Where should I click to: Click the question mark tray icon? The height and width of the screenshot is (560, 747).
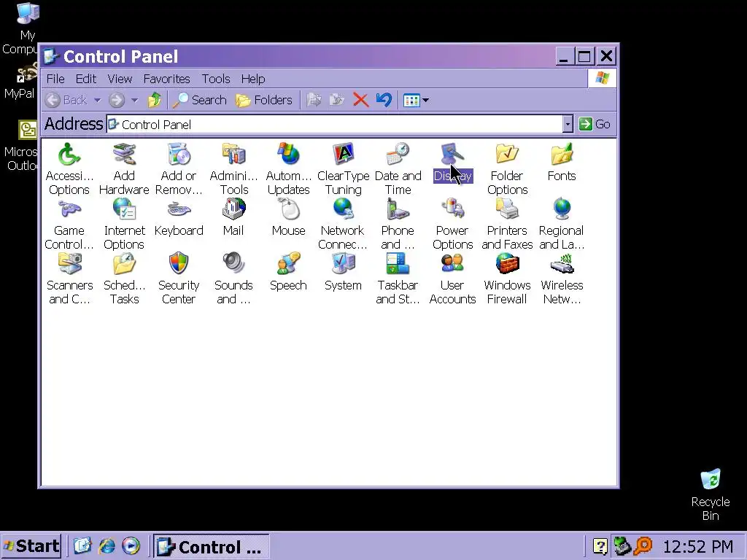click(600, 547)
